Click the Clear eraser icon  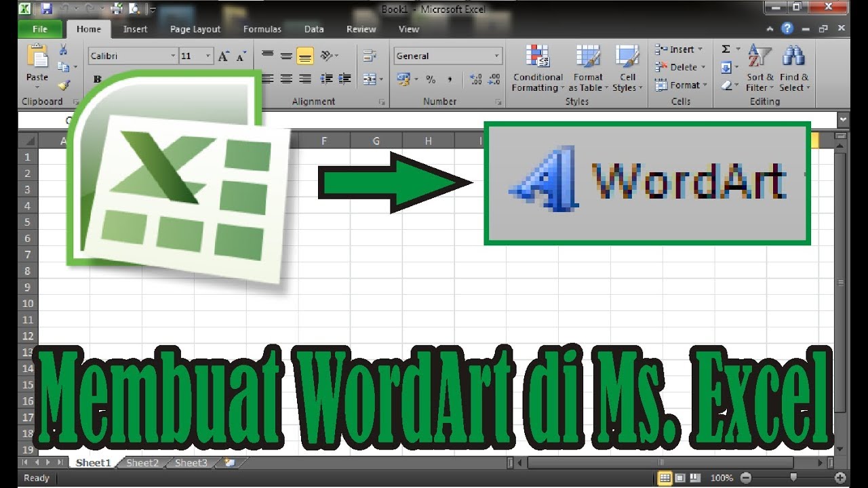(x=726, y=85)
